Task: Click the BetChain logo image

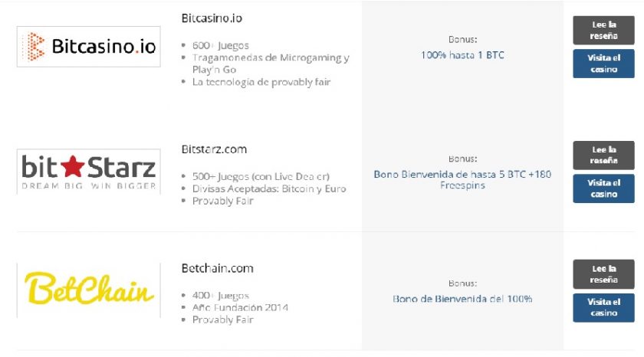Action: point(88,290)
